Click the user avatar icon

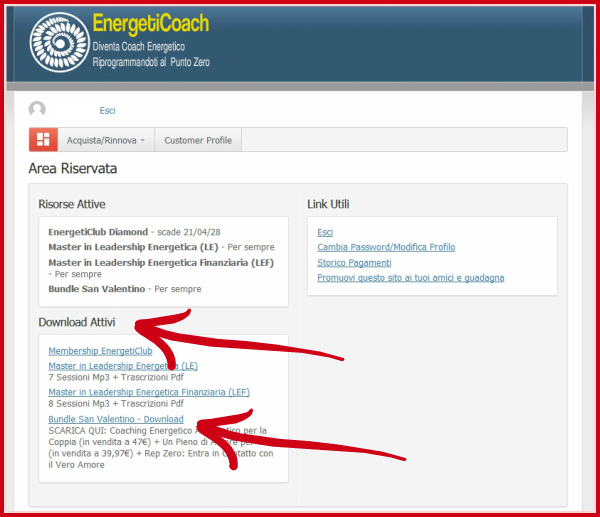coord(37,109)
